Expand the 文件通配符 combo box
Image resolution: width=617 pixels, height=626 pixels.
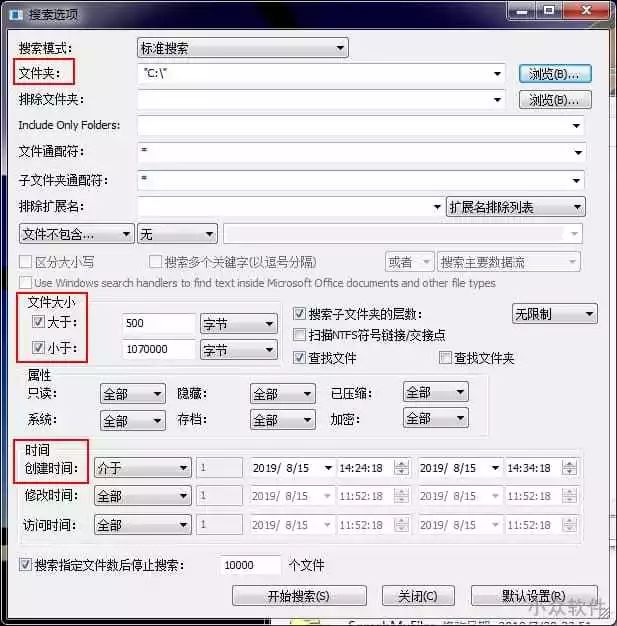coord(577,152)
